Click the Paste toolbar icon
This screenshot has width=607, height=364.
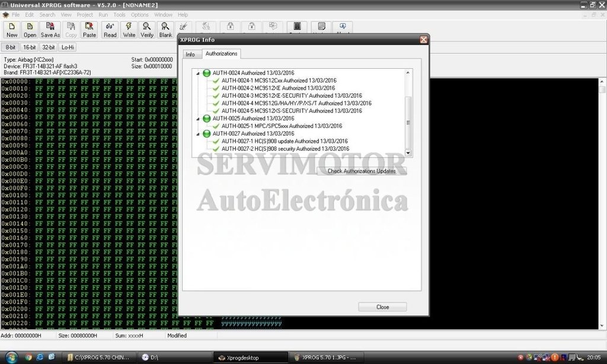[90, 30]
